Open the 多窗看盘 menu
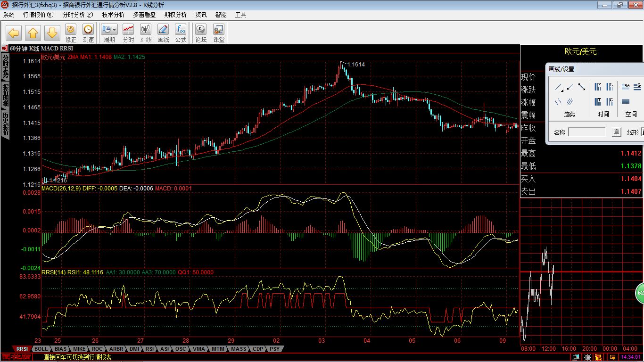 click(144, 15)
